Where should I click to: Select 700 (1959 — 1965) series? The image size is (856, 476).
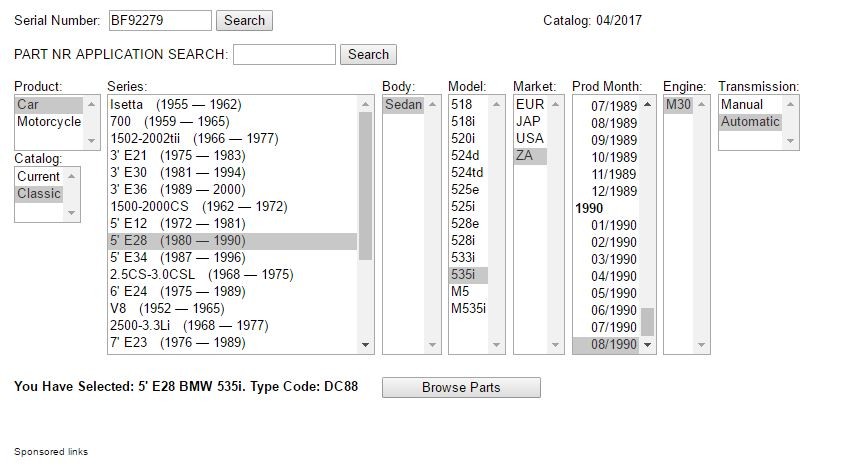point(233,121)
